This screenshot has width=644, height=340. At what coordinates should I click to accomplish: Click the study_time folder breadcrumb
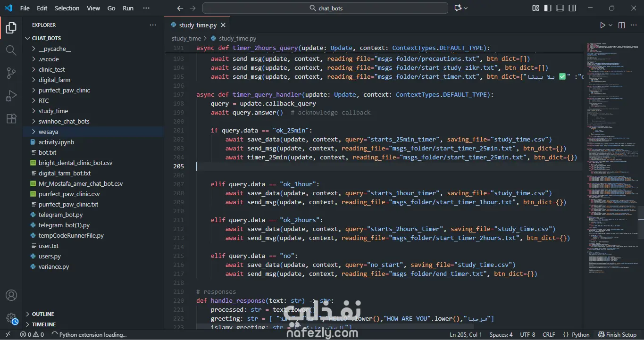186,39
